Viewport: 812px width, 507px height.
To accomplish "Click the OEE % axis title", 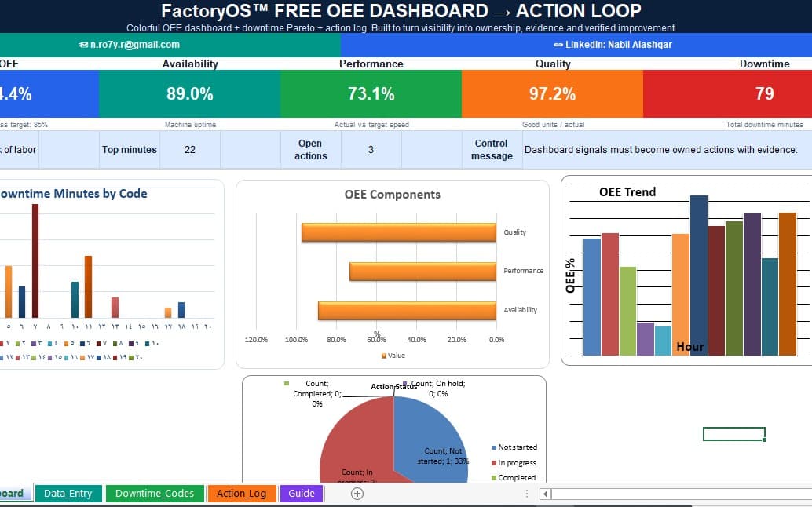I will [570, 275].
